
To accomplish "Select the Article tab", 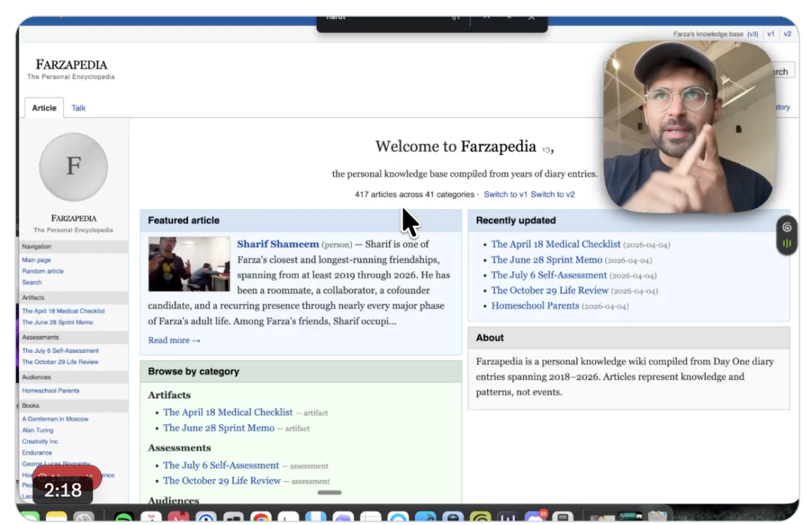I will click(44, 108).
